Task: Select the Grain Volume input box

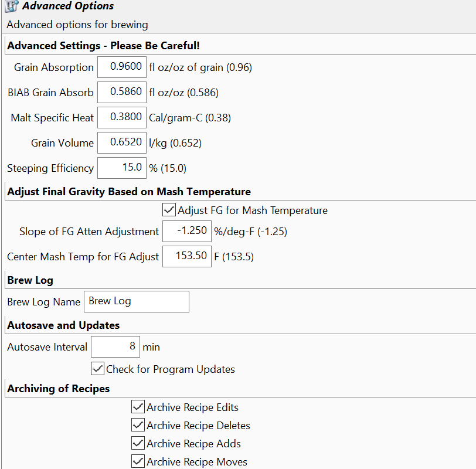Action: tap(122, 142)
